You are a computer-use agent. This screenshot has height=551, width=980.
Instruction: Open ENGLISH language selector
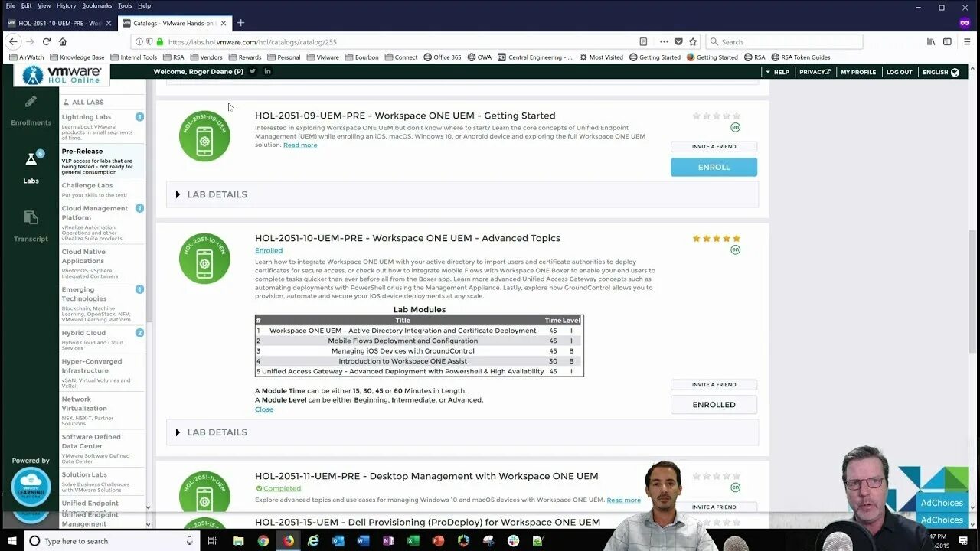coord(941,72)
